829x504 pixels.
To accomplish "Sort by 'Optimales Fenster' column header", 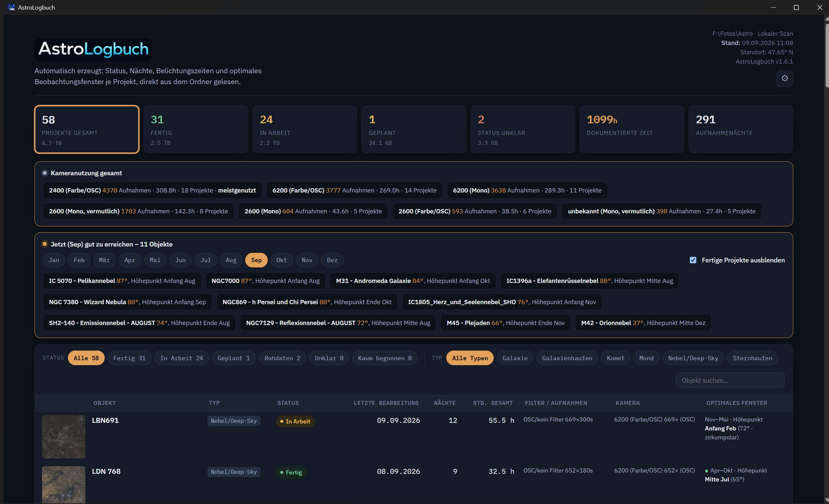I will pyautogui.click(x=737, y=403).
